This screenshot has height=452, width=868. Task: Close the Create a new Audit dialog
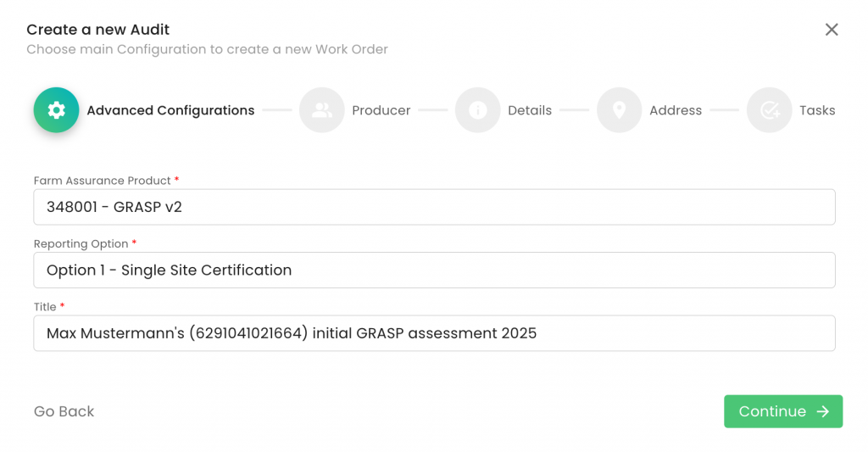(832, 30)
